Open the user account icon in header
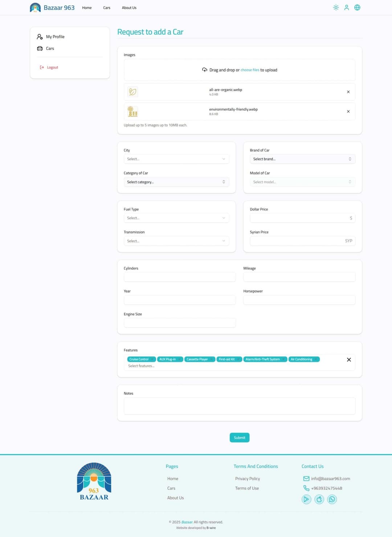Screen dimensions: 392x537 tap(347, 8)
